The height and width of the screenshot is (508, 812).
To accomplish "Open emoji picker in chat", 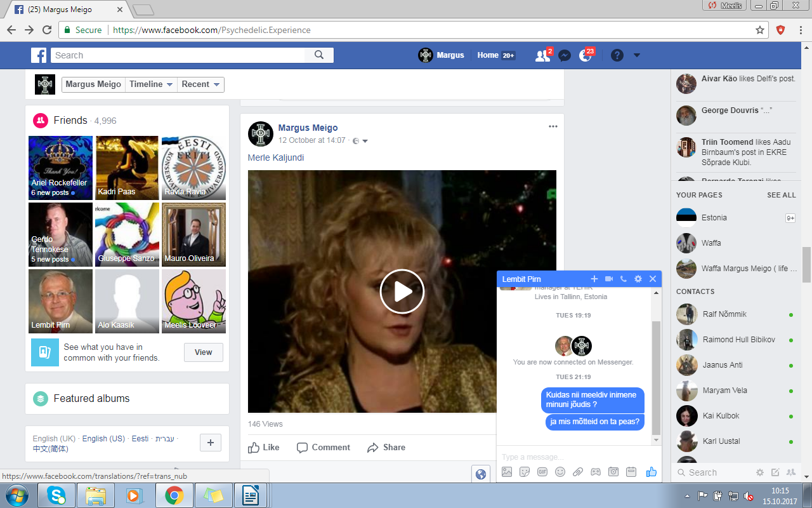I will click(560, 472).
